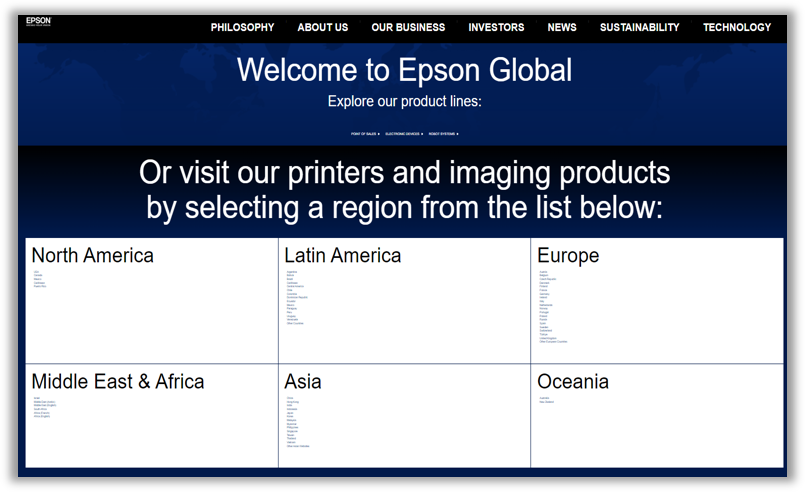Open the Sustainability menu item
The height and width of the screenshot is (492, 805).
[x=639, y=27]
